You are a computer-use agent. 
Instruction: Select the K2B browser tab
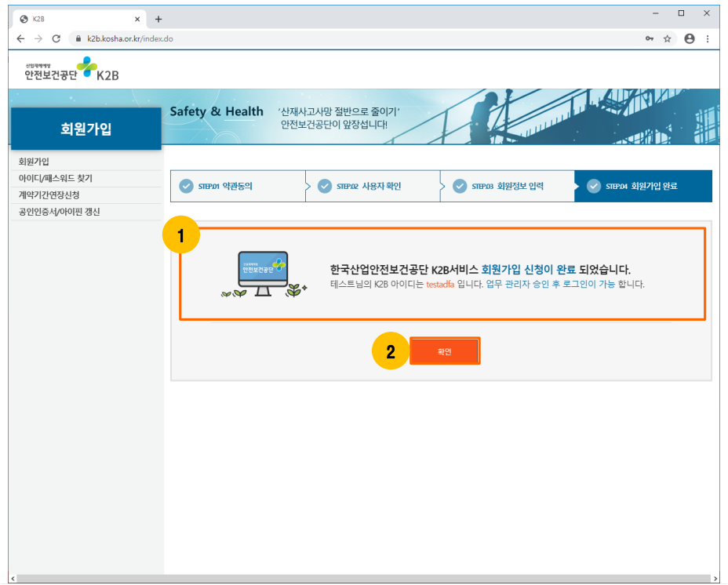(79, 19)
